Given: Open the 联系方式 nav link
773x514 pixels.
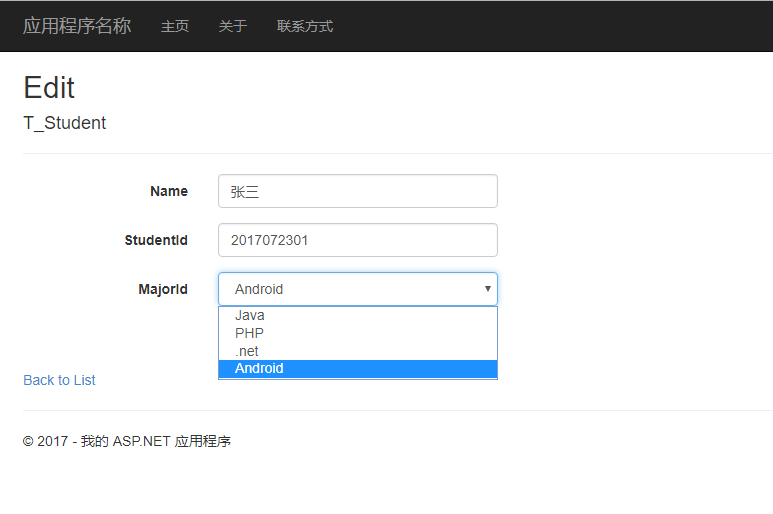Looking at the screenshot, I should [x=305, y=26].
